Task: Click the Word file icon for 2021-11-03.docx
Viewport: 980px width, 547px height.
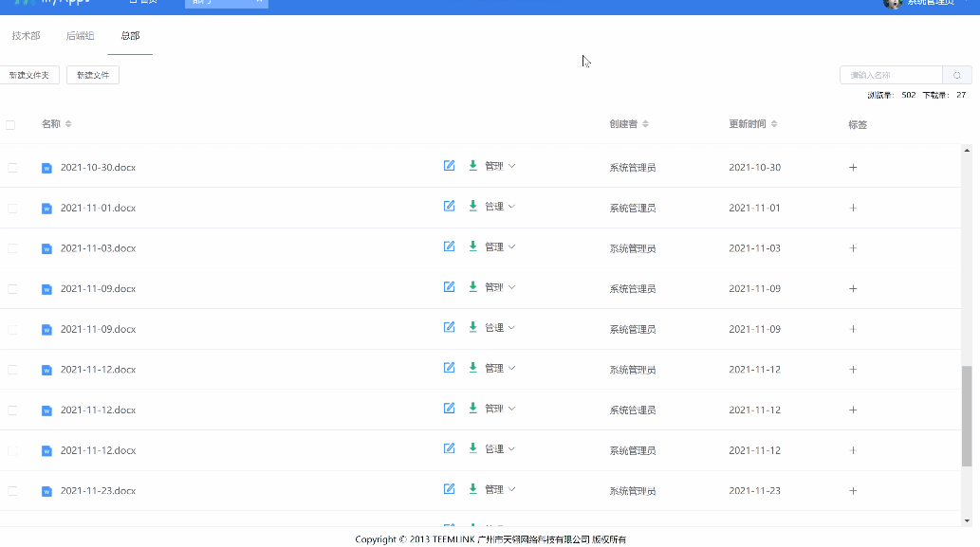Action: [46, 248]
